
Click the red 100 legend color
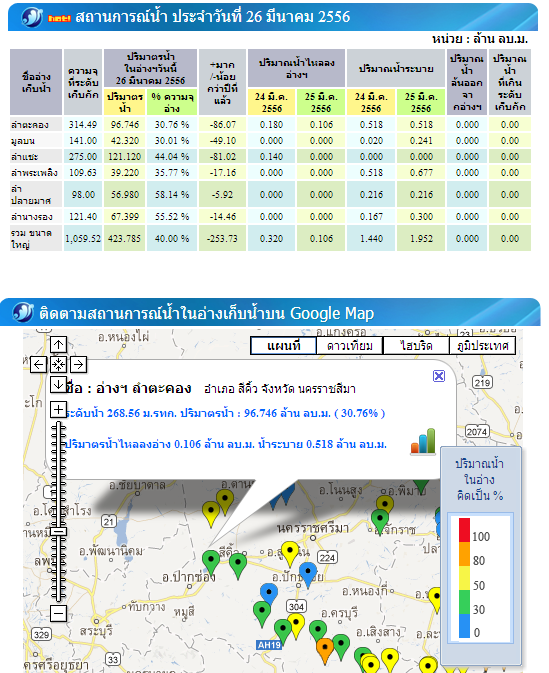[x=464, y=530]
